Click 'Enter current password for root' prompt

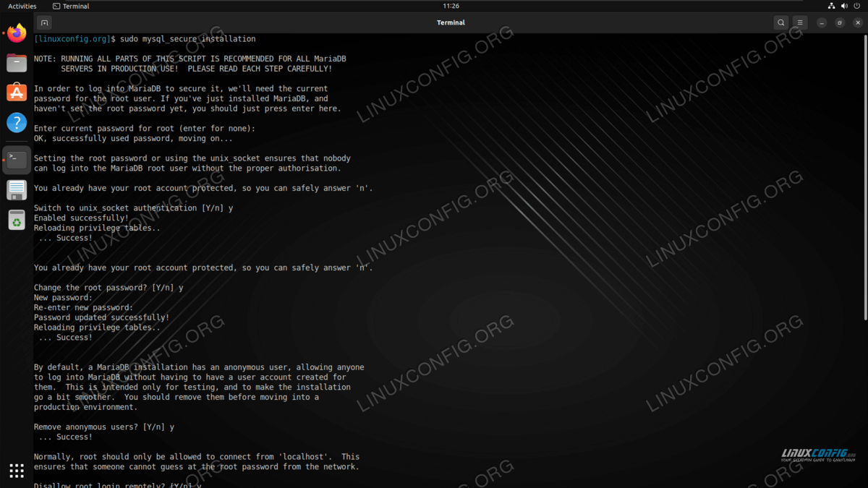145,129
